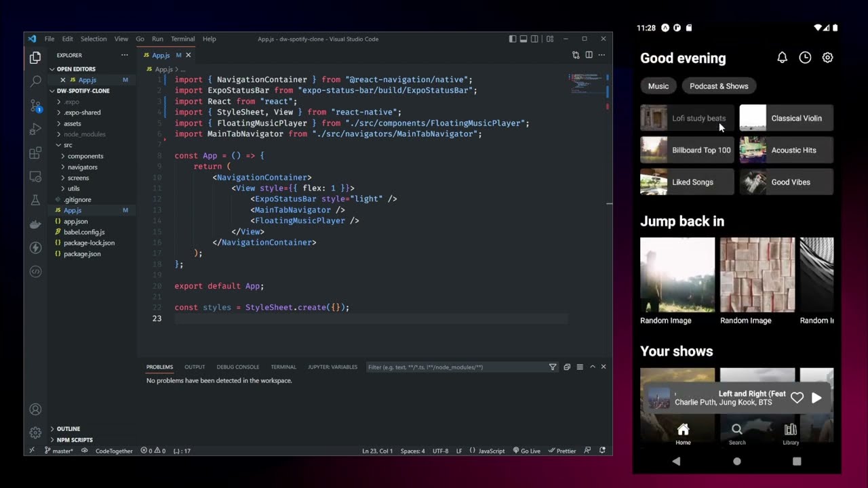Screen dimensions: 868x488
Task: Tap the Search tab in the app
Action: click(737, 434)
